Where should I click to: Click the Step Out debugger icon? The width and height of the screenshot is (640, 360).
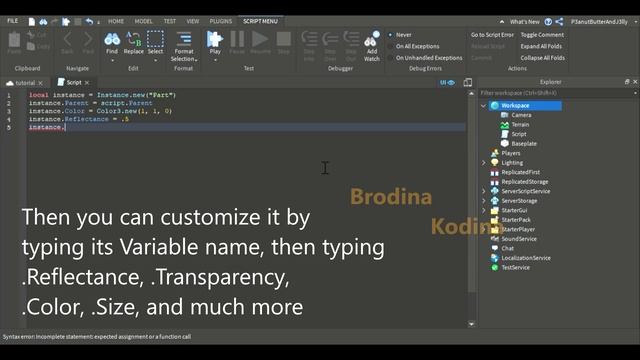coord(351,39)
